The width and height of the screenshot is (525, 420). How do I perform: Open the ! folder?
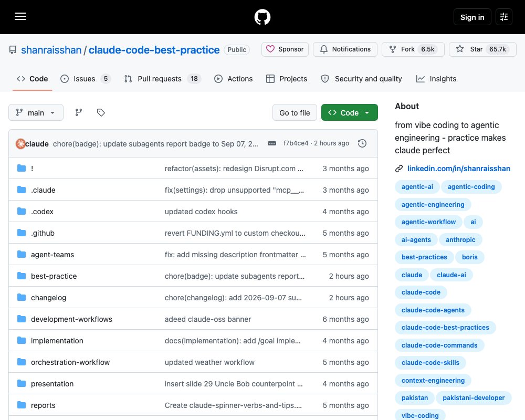pos(32,169)
